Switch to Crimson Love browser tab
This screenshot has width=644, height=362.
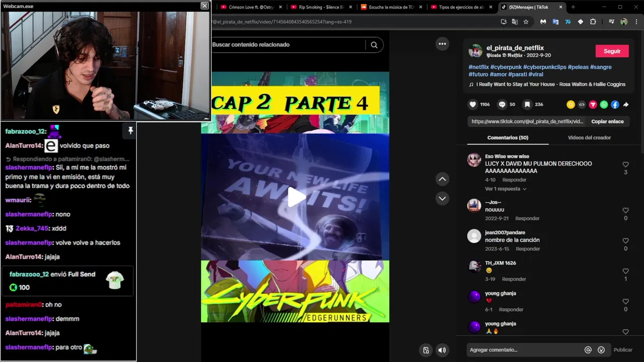[x=252, y=7]
